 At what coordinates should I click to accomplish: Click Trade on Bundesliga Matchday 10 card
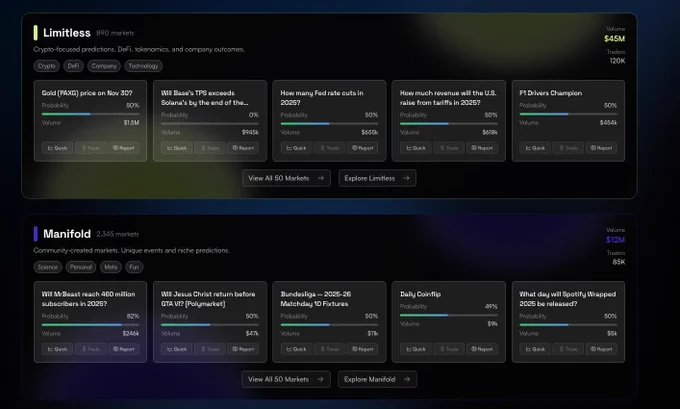(330, 349)
